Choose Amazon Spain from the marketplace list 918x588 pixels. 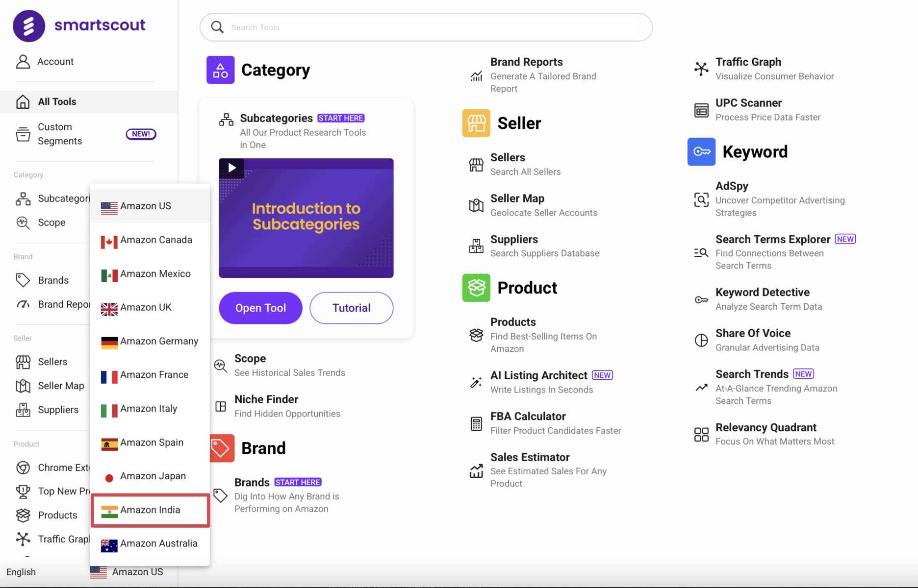coord(150,442)
